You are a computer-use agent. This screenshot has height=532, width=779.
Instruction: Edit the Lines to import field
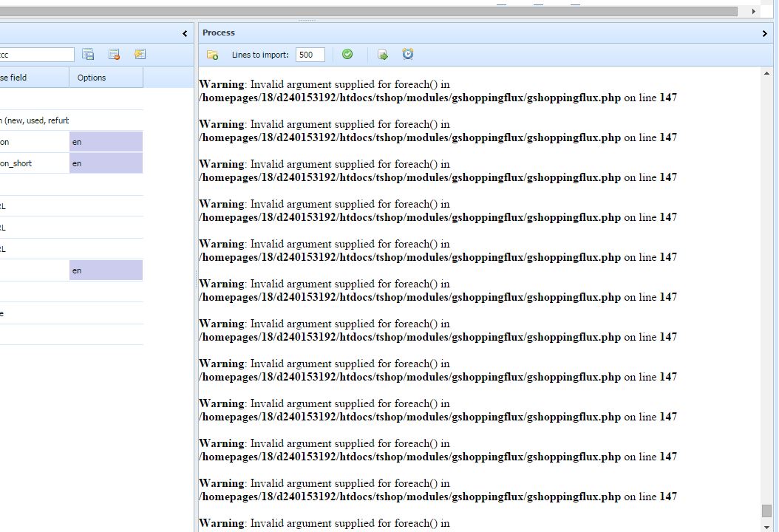point(310,55)
